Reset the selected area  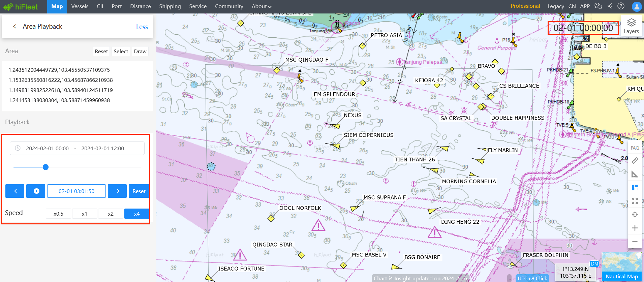pyautogui.click(x=101, y=51)
